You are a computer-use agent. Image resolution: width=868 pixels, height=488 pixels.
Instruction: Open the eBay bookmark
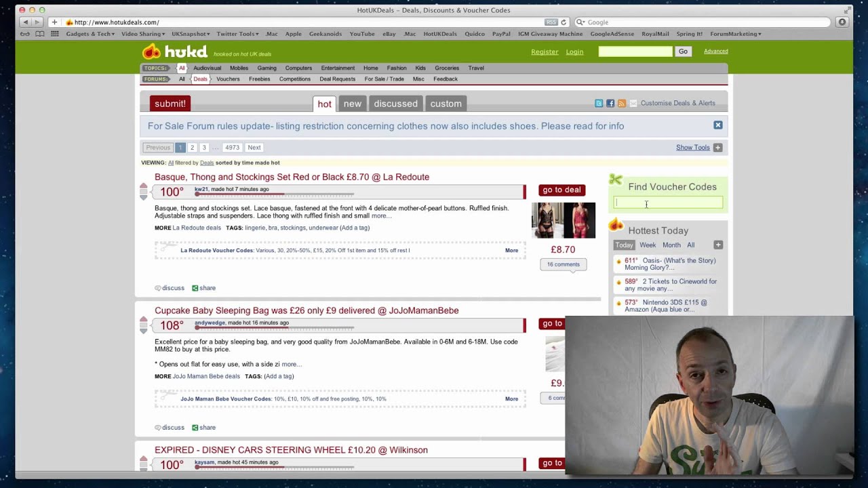[x=389, y=34]
